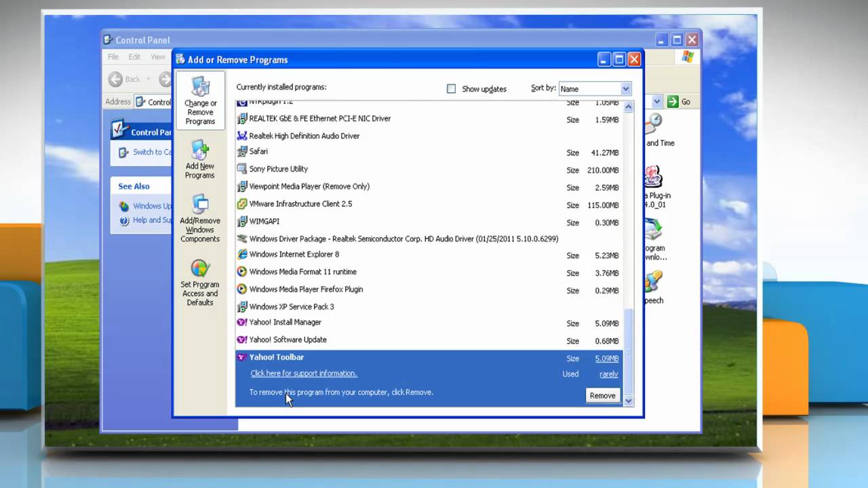Image resolution: width=868 pixels, height=488 pixels.
Task: Select Yahoo! Install Manager entry
Action: [429, 323]
